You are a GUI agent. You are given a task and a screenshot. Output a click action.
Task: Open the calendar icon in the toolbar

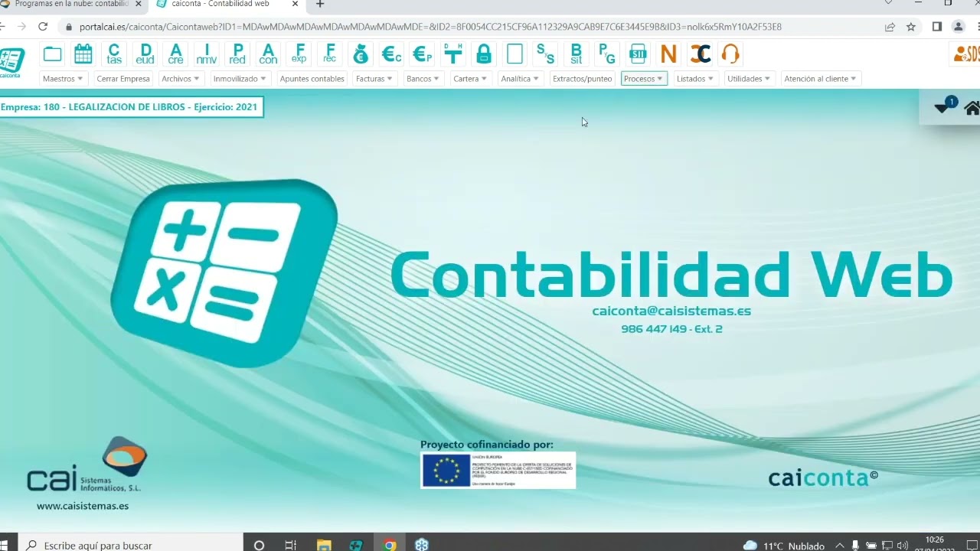83,54
